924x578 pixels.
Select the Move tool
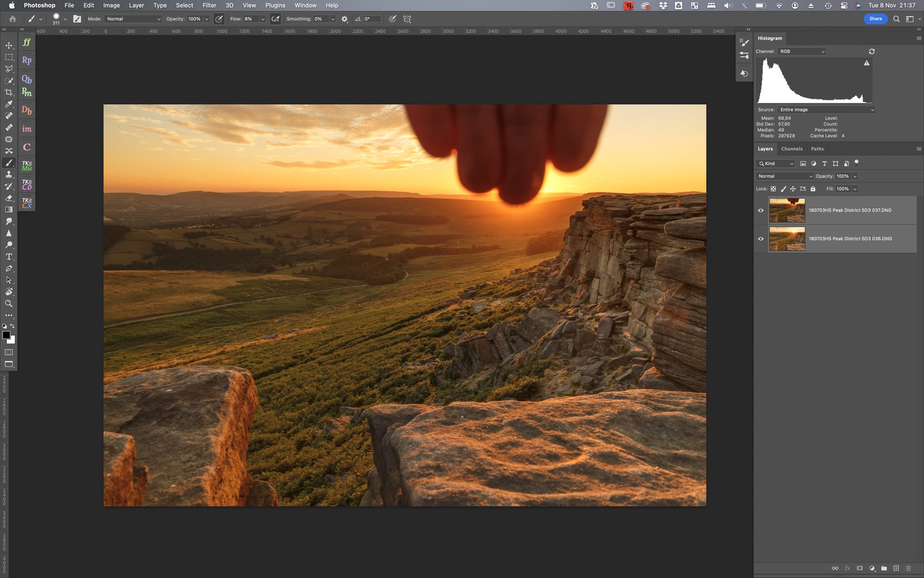click(x=9, y=46)
